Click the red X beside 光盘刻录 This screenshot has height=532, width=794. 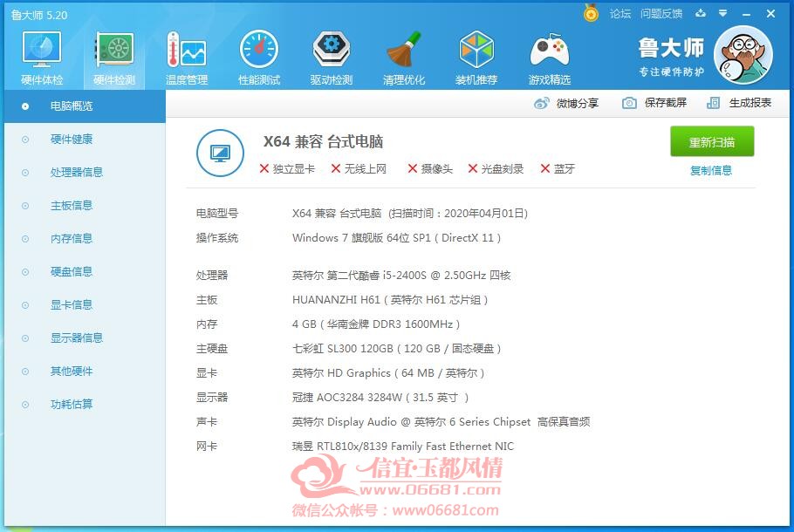[473, 168]
